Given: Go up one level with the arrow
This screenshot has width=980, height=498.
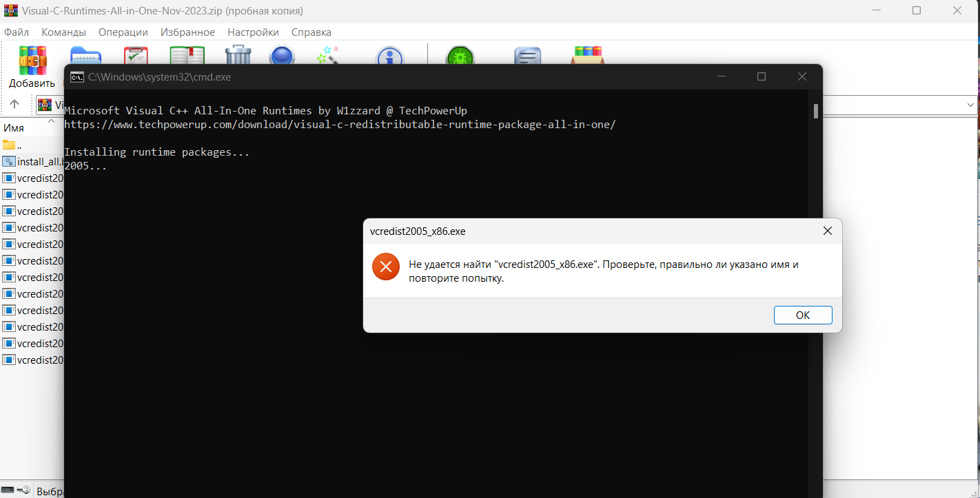Looking at the screenshot, I should pyautogui.click(x=14, y=105).
